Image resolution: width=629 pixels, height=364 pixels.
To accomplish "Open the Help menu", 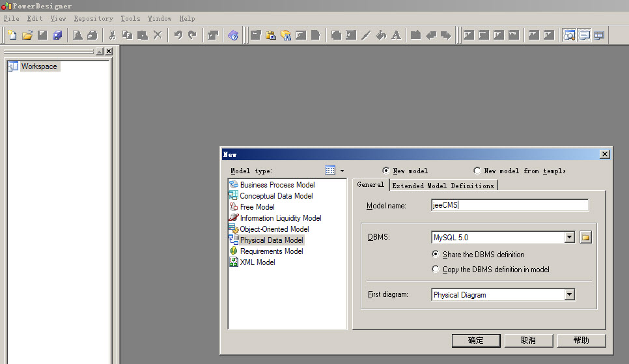I will pyautogui.click(x=187, y=18).
